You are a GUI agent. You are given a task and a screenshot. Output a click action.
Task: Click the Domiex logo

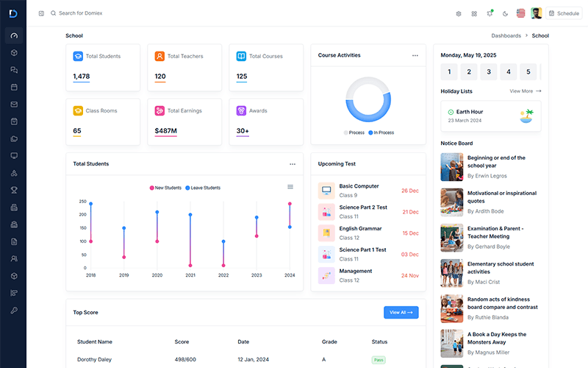pyautogui.click(x=13, y=13)
